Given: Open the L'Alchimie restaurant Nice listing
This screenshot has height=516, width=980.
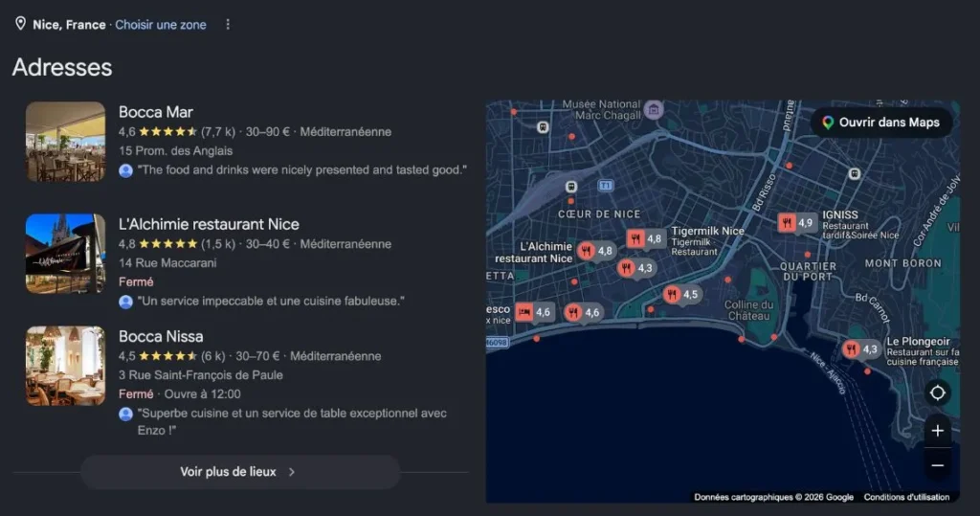Looking at the screenshot, I should [x=209, y=224].
